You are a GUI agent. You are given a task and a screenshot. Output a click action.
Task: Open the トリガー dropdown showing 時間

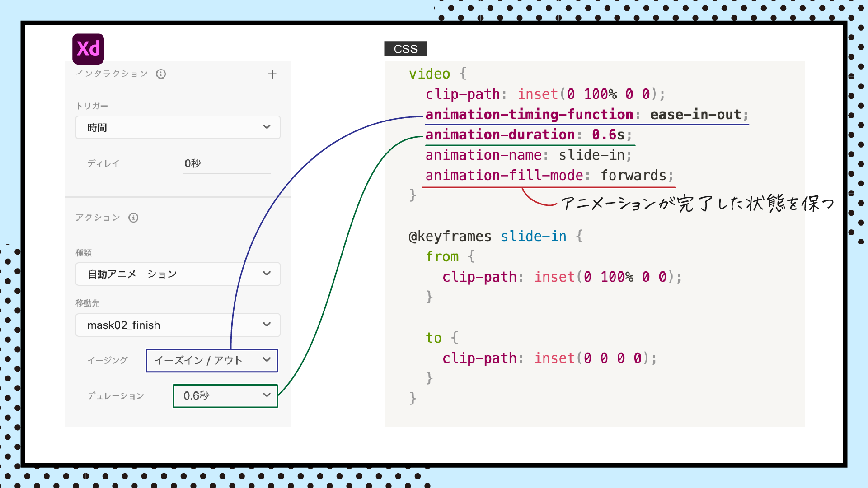click(178, 127)
